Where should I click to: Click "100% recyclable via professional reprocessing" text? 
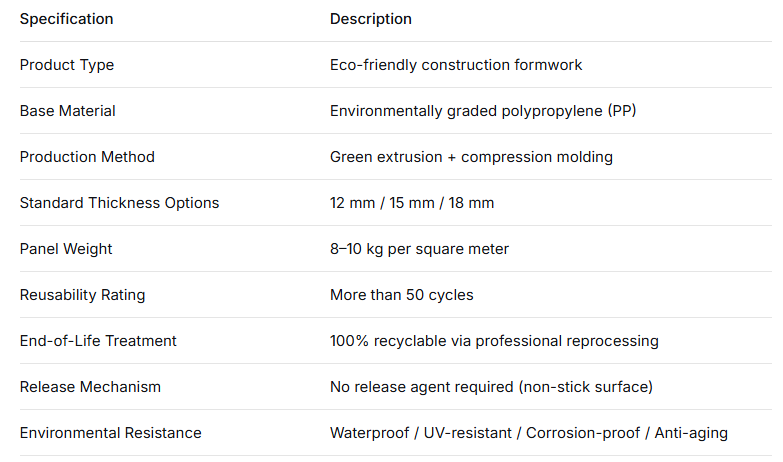tap(494, 341)
